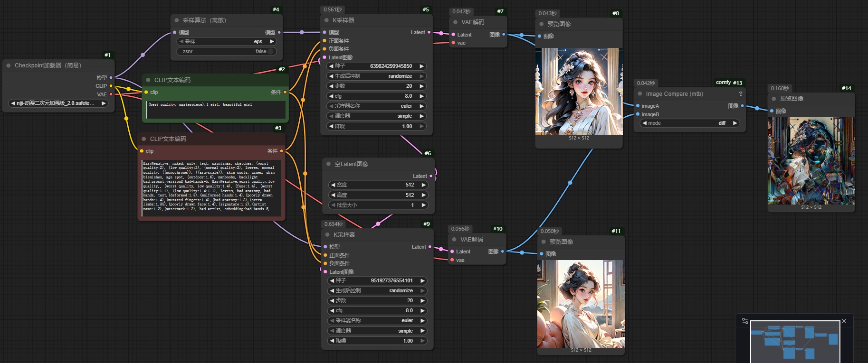Collapse the 空Latent图像 node using its title dot
Viewport: 868px width, 363px height.
[x=328, y=164]
